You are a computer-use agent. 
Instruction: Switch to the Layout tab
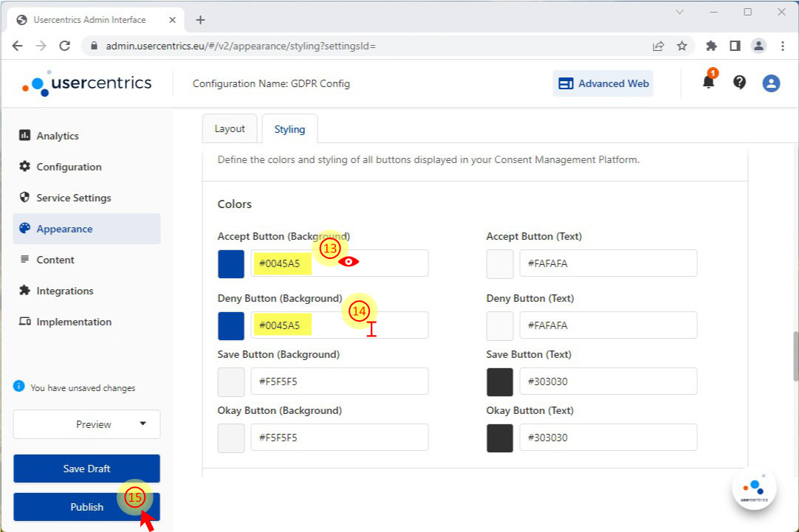click(x=229, y=128)
